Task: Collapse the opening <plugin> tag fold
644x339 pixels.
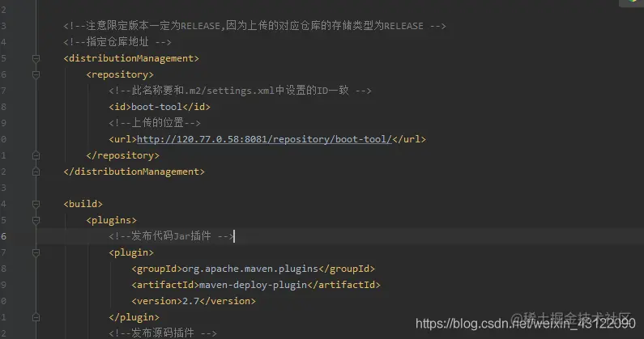Action: coord(36,252)
